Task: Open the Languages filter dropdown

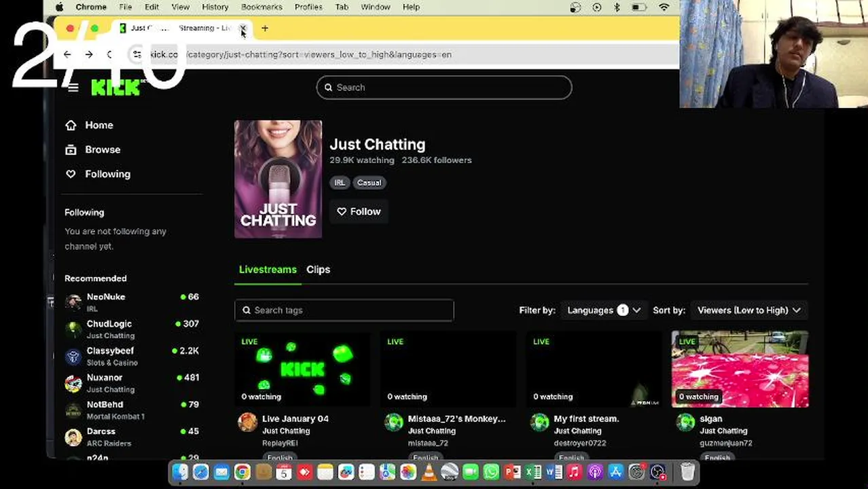Action: pyautogui.click(x=604, y=310)
